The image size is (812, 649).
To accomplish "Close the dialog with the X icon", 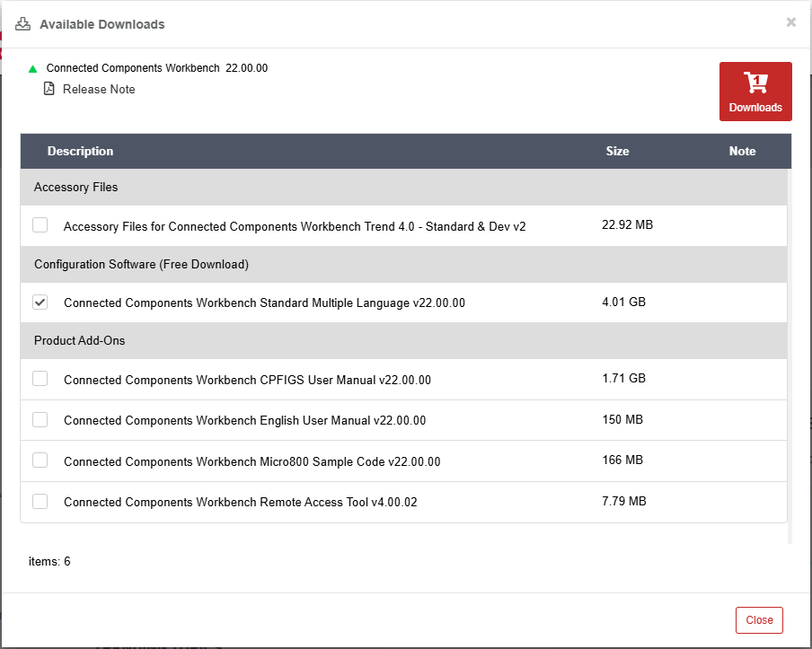I will coord(790,22).
